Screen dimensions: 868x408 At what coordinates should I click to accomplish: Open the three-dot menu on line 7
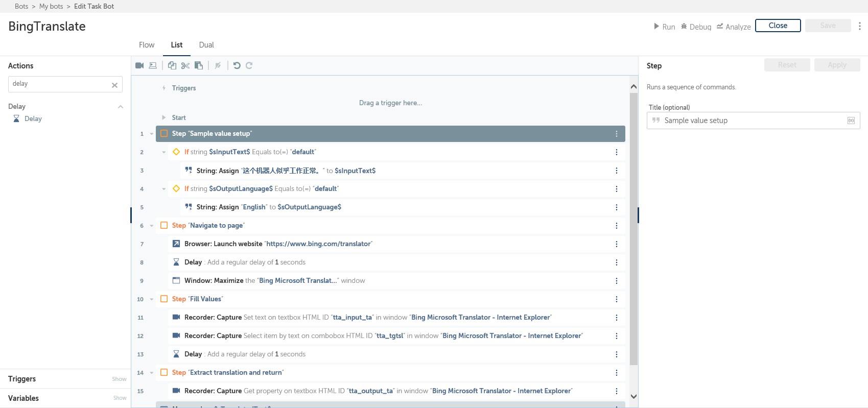(x=616, y=244)
